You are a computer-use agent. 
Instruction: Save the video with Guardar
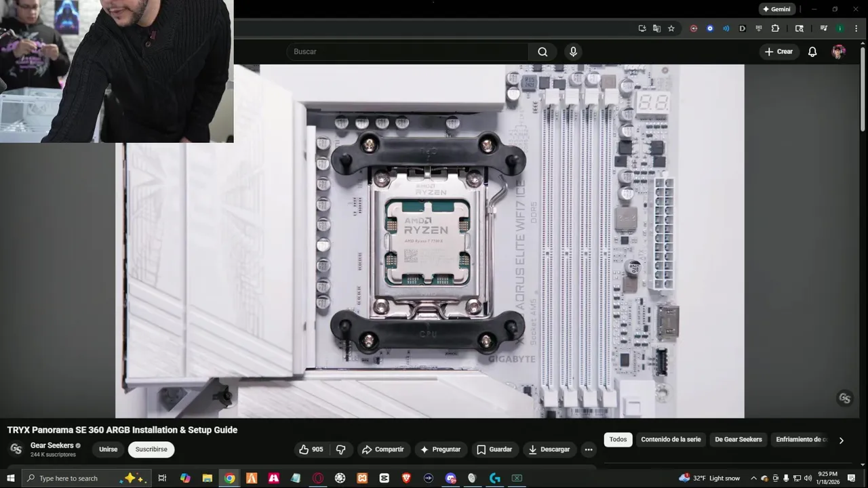tap(494, 449)
